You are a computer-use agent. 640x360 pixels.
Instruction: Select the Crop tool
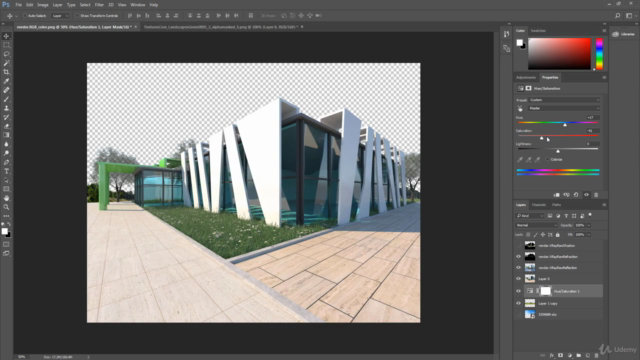[6, 72]
